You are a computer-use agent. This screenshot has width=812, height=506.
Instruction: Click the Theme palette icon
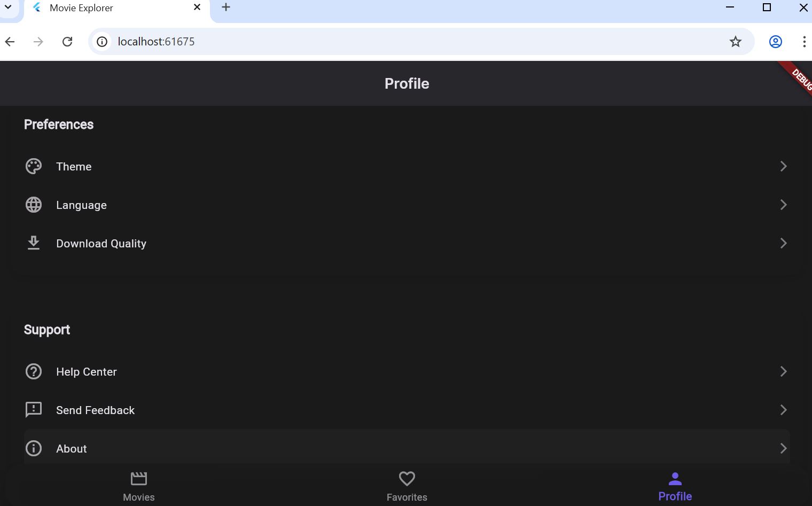click(34, 166)
